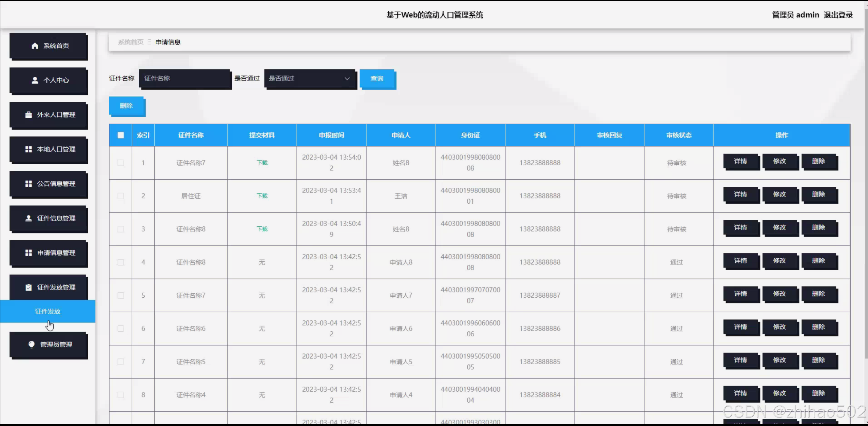Click the briefcase icon beside 外来人口管理

[x=29, y=115]
